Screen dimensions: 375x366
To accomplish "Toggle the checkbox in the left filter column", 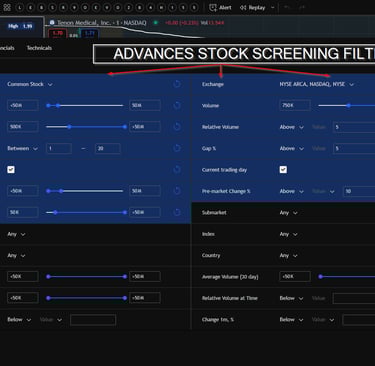I will click(11, 170).
